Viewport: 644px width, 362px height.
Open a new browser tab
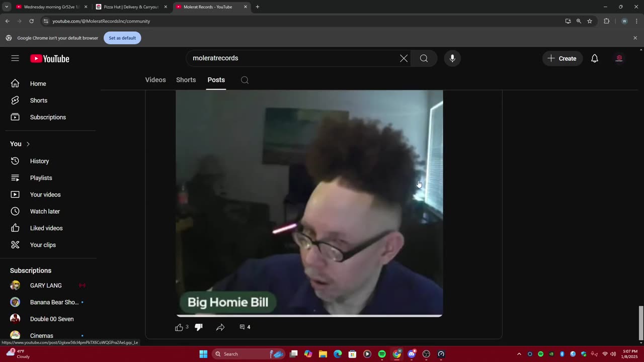pos(257,7)
